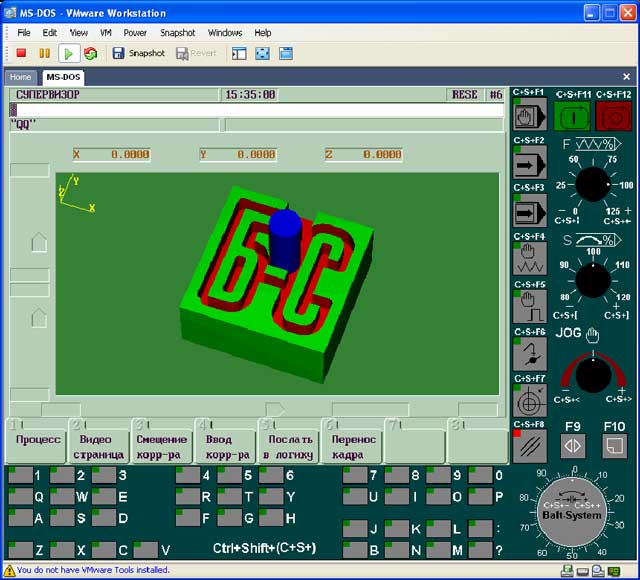The width and height of the screenshot is (640, 580).
Task: Click the orange suspend VM icon
Action: pyautogui.click(x=44, y=53)
